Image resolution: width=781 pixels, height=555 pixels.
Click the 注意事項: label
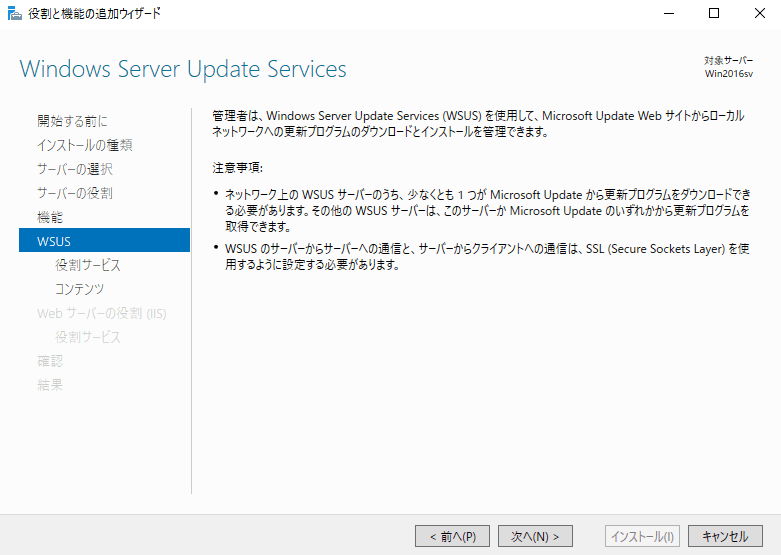238,167
